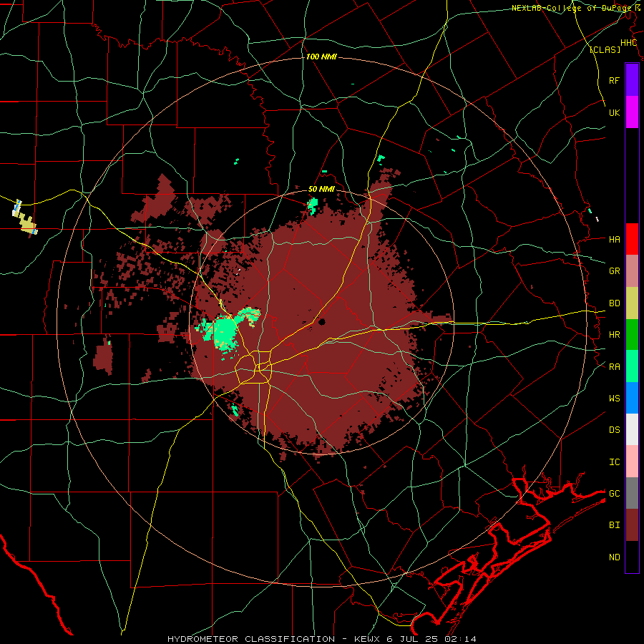Click the WS legend label
Viewport: 644px width, 644px height.
tap(614, 398)
